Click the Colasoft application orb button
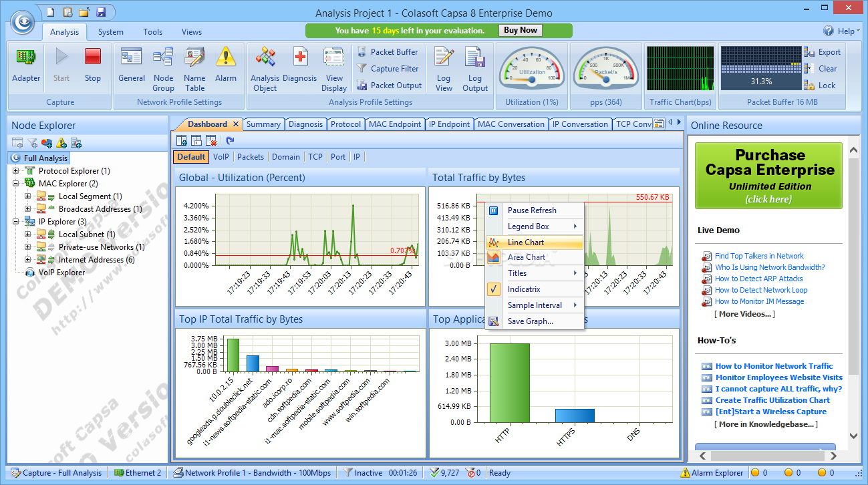 coord(23,22)
